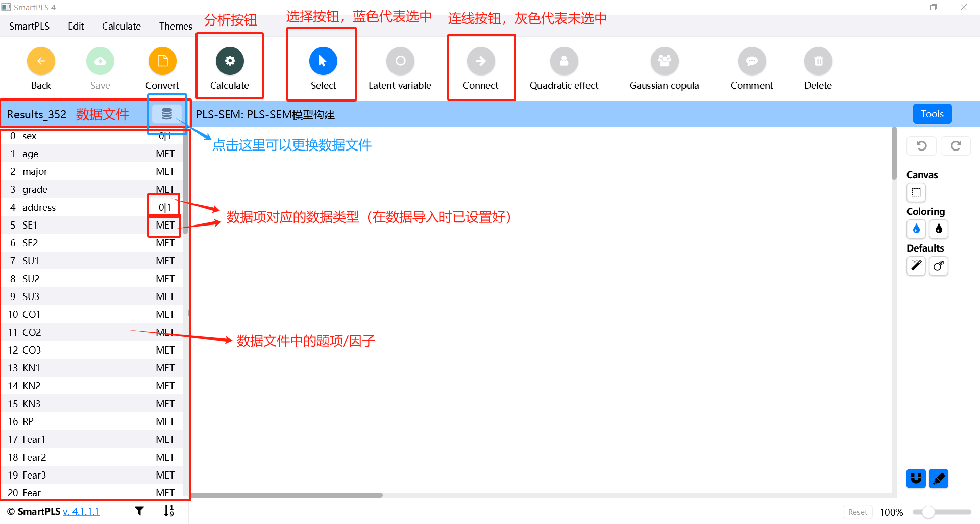Click the Reset zoom button

[x=857, y=512]
